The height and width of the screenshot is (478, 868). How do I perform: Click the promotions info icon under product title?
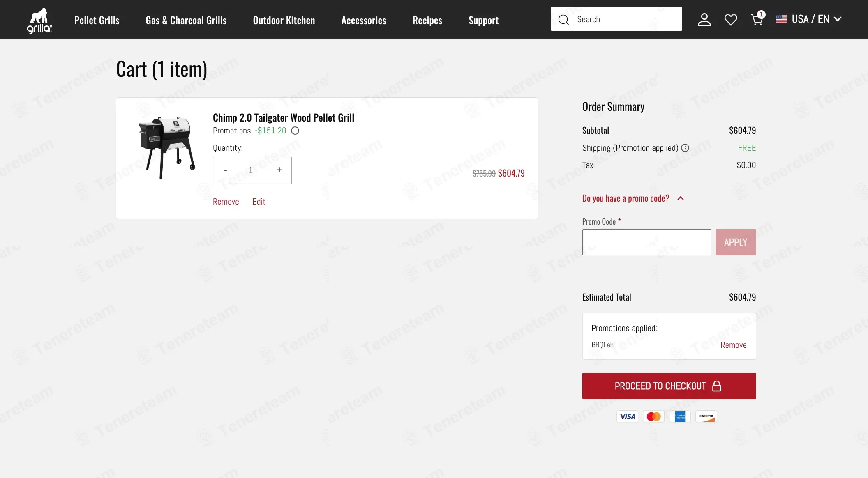coord(295,131)
